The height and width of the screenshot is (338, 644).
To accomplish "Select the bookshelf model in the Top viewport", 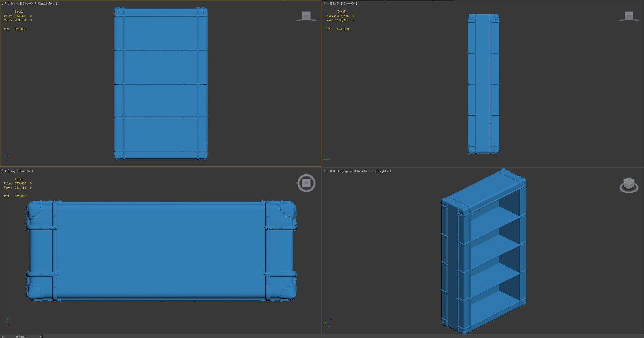I will click(x=161, y=251).
